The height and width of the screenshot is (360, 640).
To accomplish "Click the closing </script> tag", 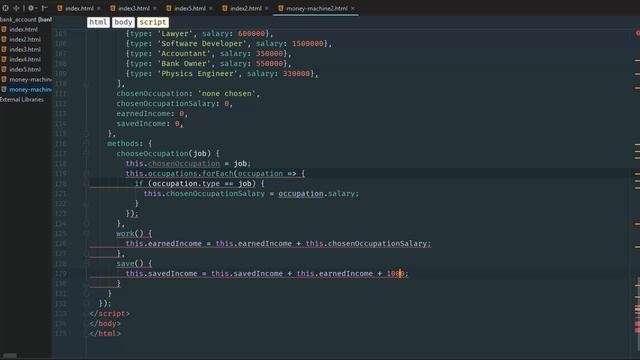I will [x=109, y=313].
